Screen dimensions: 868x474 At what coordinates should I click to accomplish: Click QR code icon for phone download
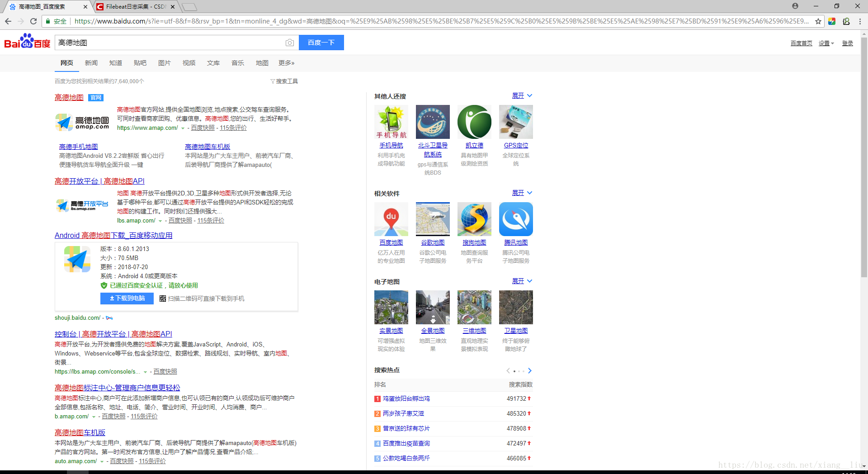click(163, 299)
